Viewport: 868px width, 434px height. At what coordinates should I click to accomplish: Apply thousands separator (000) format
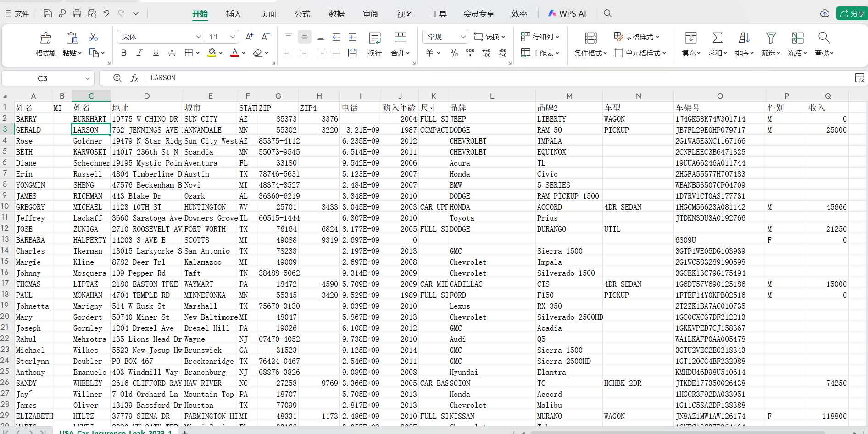(x=470, y=53)
